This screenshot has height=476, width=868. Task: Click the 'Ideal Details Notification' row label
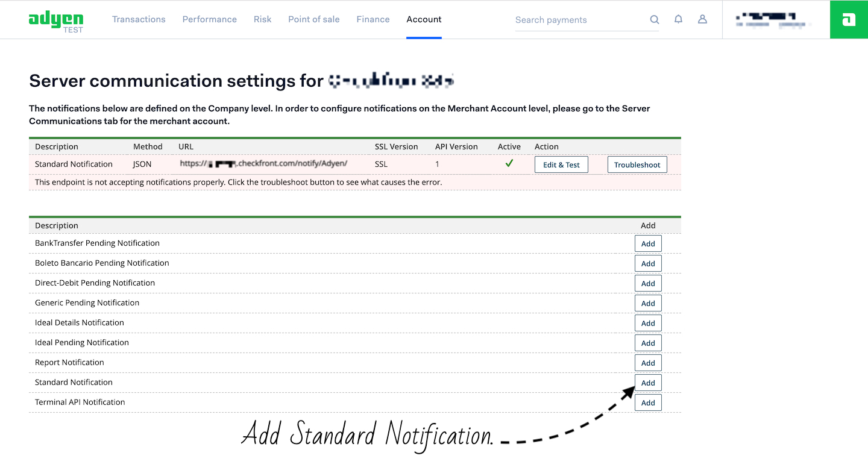tap(80, 322)
